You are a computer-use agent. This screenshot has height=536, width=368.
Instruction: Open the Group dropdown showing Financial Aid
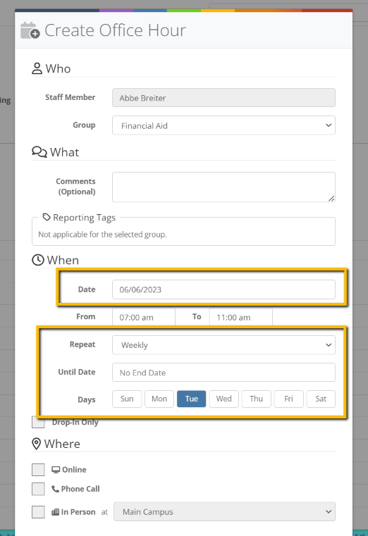224,125
